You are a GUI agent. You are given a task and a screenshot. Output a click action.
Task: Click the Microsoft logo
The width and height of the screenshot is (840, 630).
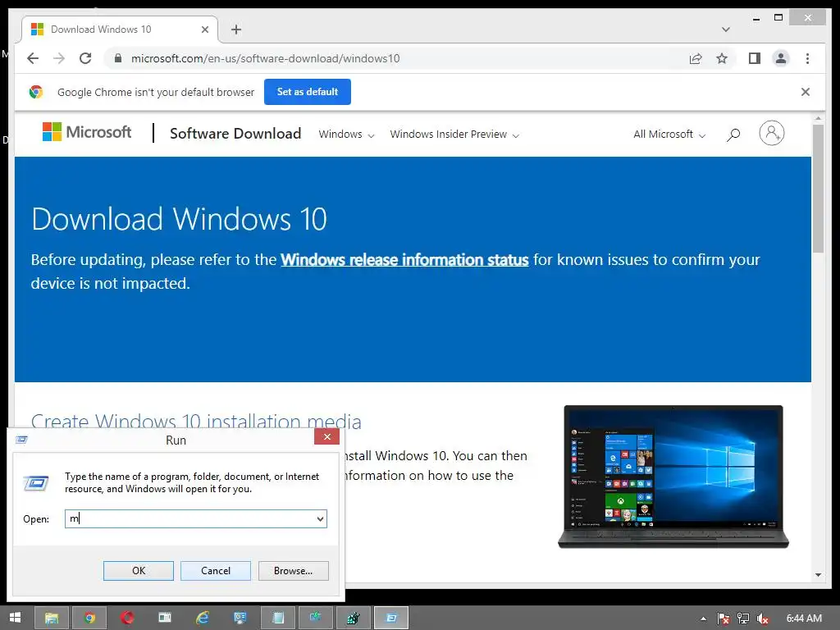pyautogui.click(x=87, y=132)
